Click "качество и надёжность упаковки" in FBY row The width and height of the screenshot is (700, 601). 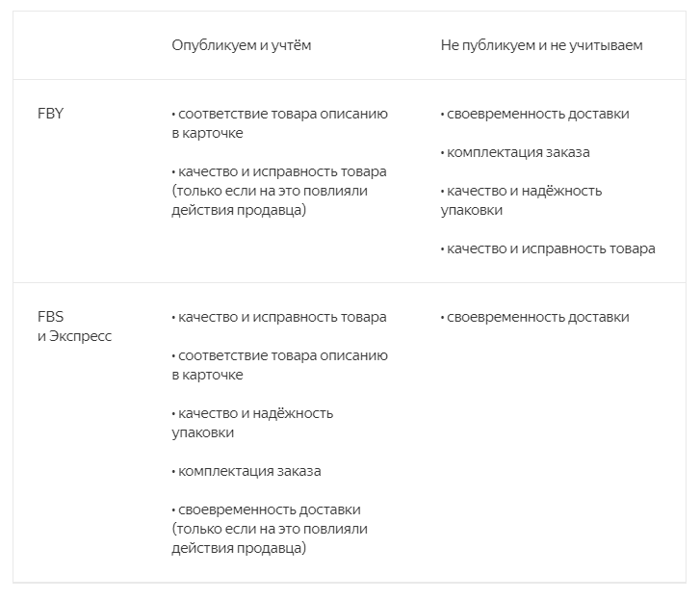point(521,191)
